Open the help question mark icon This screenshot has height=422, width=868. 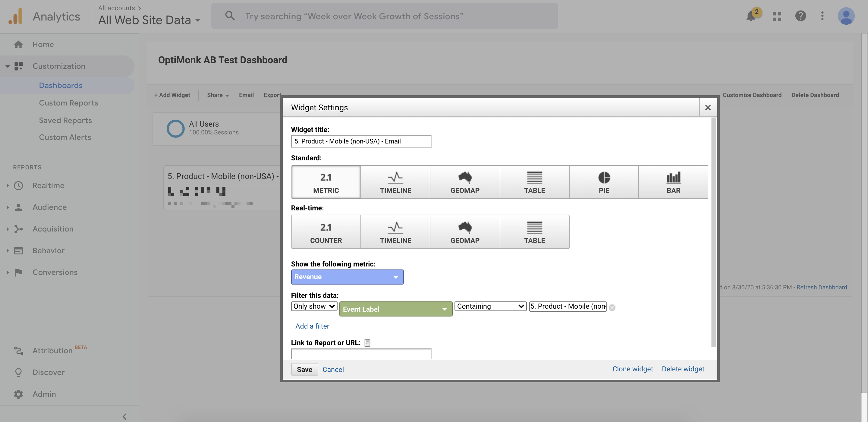click(800, 16)
